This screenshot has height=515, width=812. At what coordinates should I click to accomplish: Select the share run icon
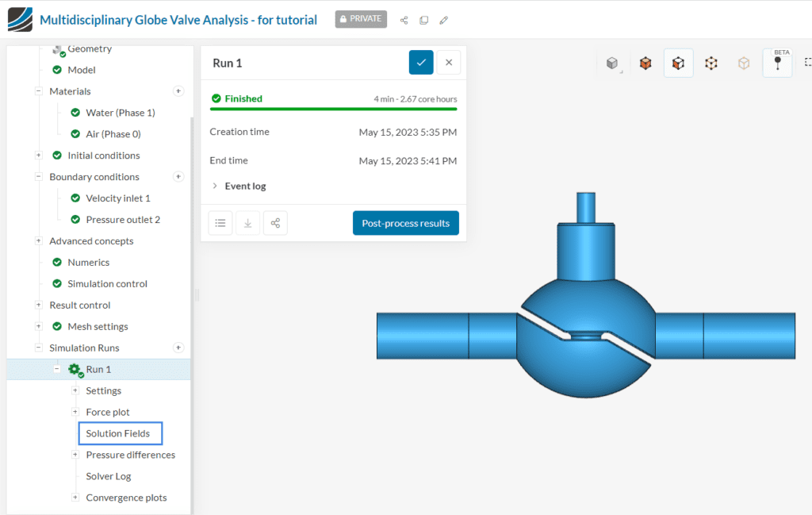tap(275, 223)
